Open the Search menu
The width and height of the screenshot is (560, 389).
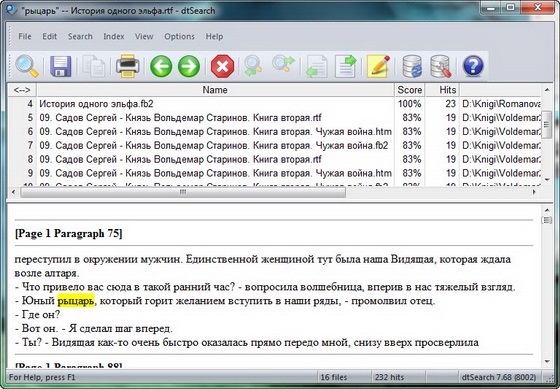(x=80, y=36)
